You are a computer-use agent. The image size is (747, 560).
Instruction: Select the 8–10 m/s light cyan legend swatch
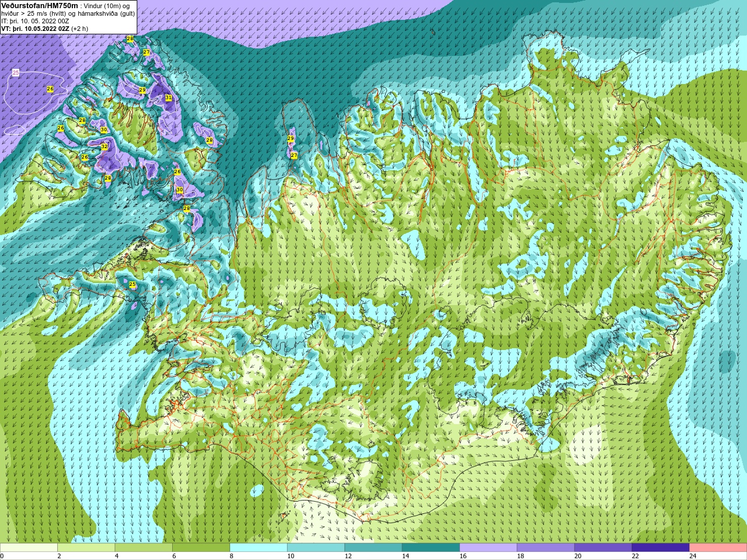pos(259,548)
